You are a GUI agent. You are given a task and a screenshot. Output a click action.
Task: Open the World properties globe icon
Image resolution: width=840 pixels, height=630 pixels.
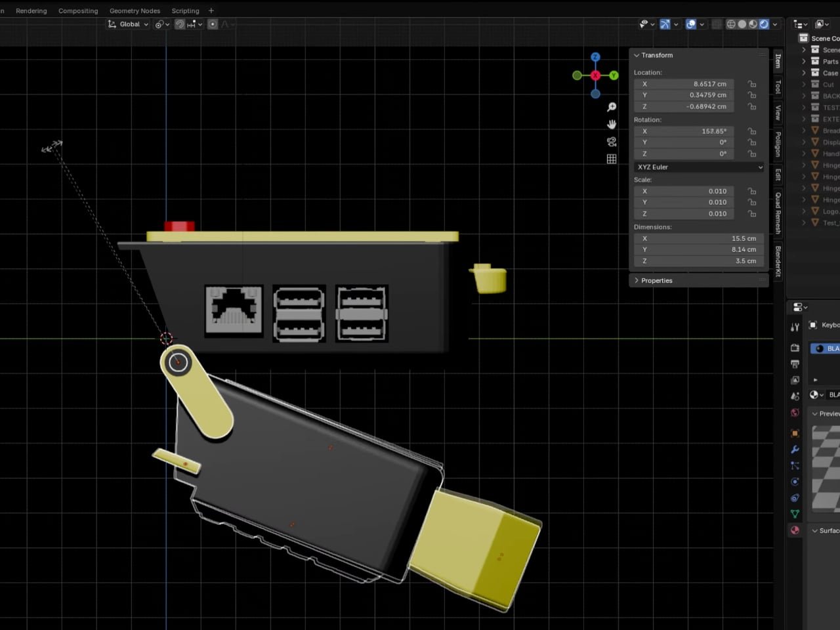(795, 413)
